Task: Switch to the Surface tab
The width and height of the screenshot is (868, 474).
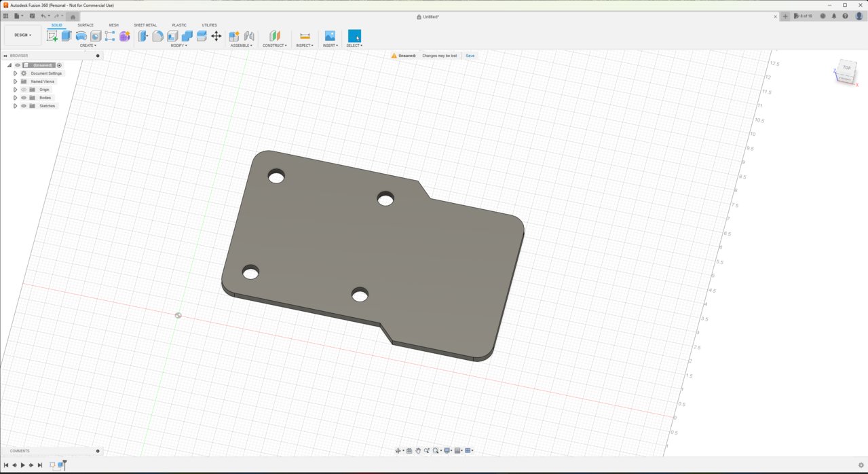Action: [86, 25]
